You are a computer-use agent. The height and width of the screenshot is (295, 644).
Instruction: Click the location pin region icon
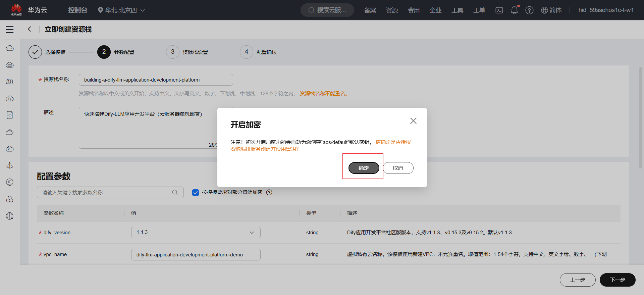[100, 10]
